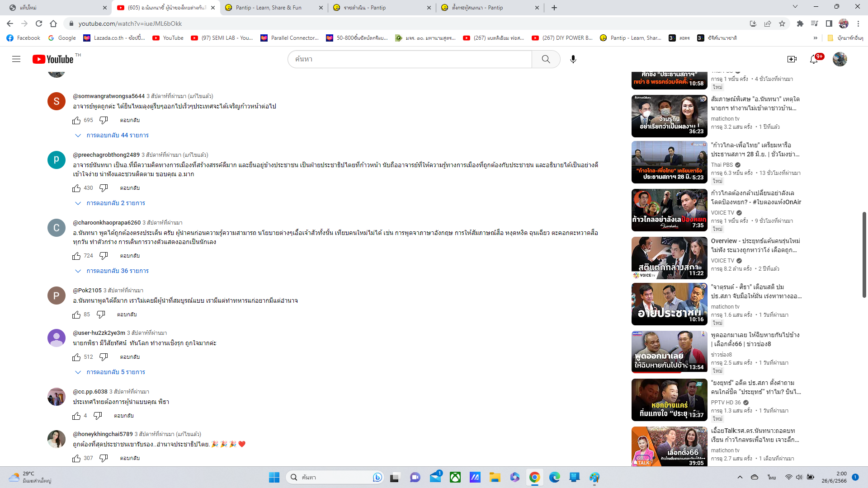The width and height of the screenshot is (868, 488).
Task: Like the comment by @Pok2105
Action: tap(76, 314)
